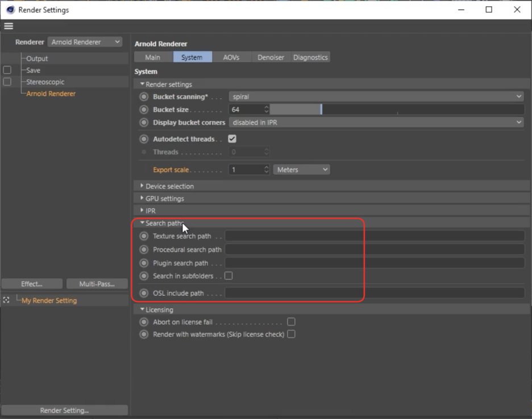Expand the Device selection section
Image resolution: width=532 pixels, height=419 pixels.
[142, 186]
